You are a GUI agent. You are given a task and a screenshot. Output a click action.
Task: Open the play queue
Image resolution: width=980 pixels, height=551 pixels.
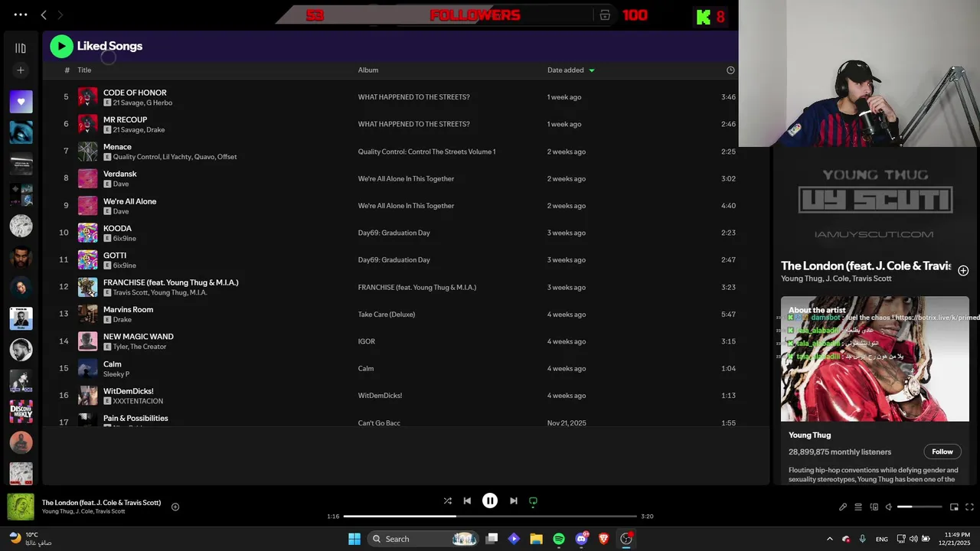(x=858, y=507)
